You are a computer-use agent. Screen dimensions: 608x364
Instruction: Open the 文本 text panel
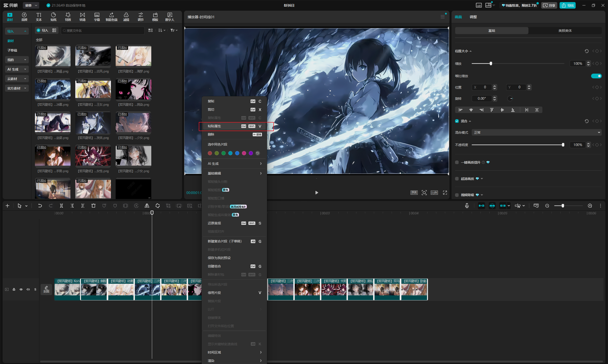39,17
